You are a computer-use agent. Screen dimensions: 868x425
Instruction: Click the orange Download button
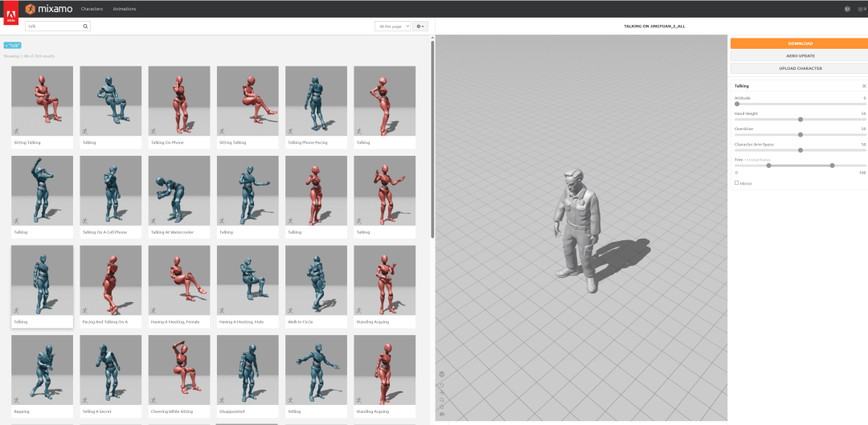[x=799, y=43]
